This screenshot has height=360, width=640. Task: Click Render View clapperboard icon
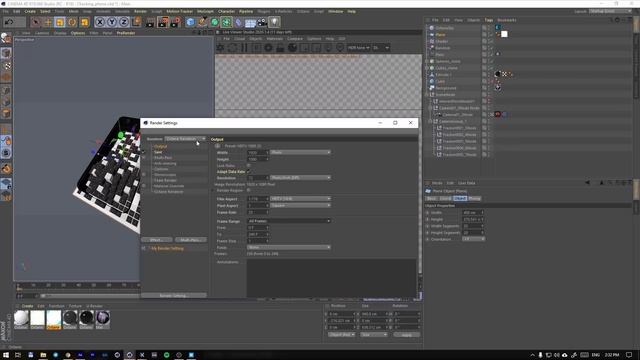(150, 22)
